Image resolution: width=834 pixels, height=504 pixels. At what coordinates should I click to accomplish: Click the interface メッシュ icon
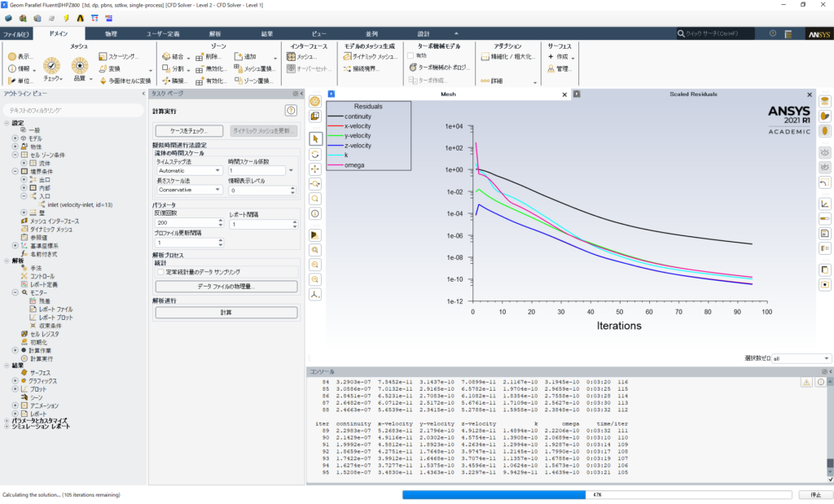291,56
